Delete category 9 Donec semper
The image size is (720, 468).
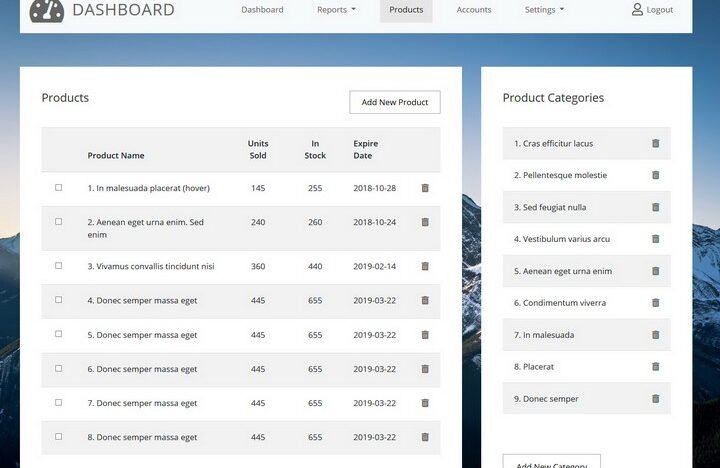(656, 399)
